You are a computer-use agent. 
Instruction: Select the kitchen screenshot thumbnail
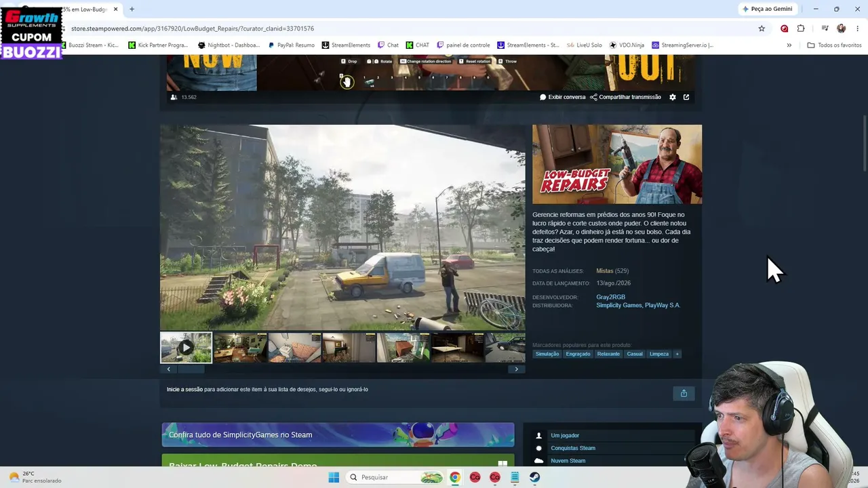click(240, 348)
